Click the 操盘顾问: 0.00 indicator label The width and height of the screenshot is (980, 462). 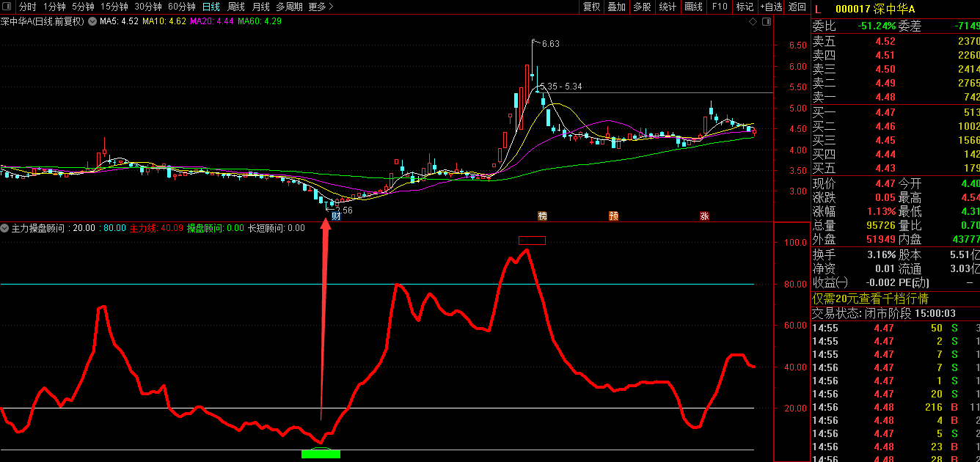[x=216, y=228]
